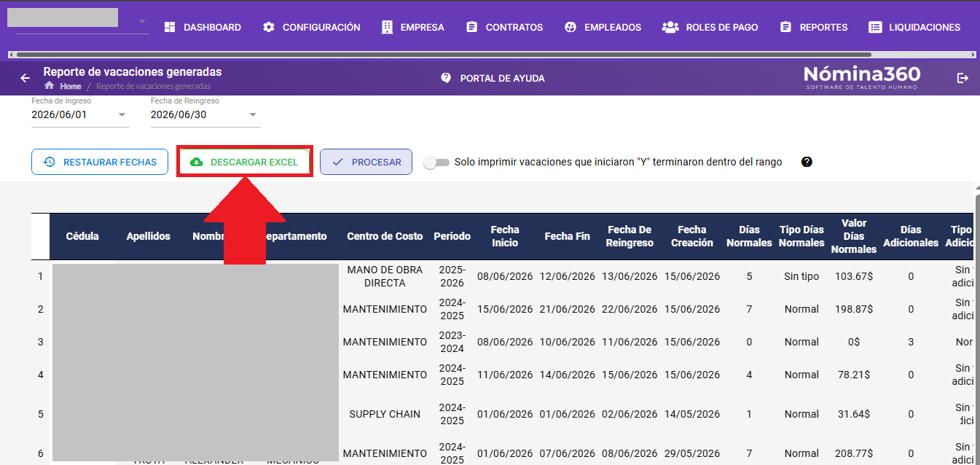Screen dimensions: 980x465
Task: Download report with Descargar Excel button
Action: pos(245,162)
